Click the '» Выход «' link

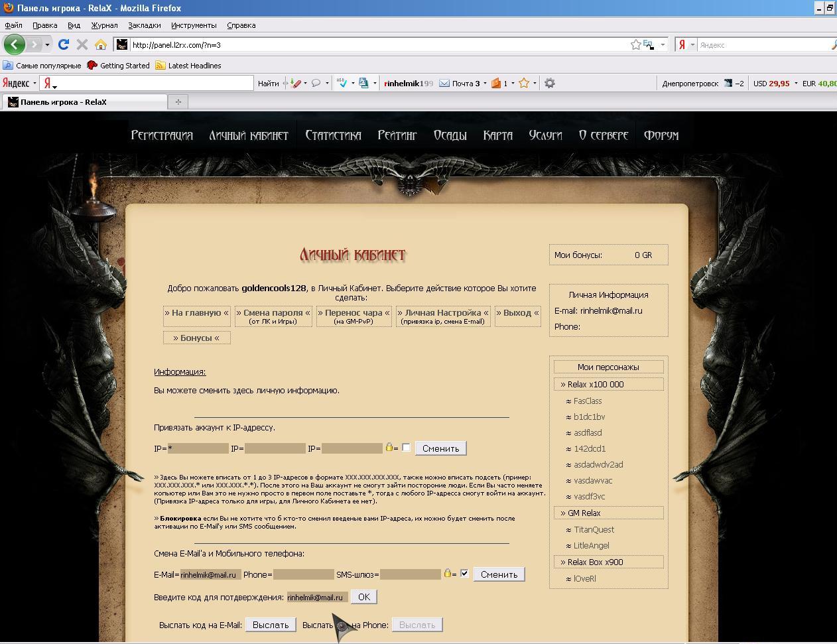click(518, 313)
